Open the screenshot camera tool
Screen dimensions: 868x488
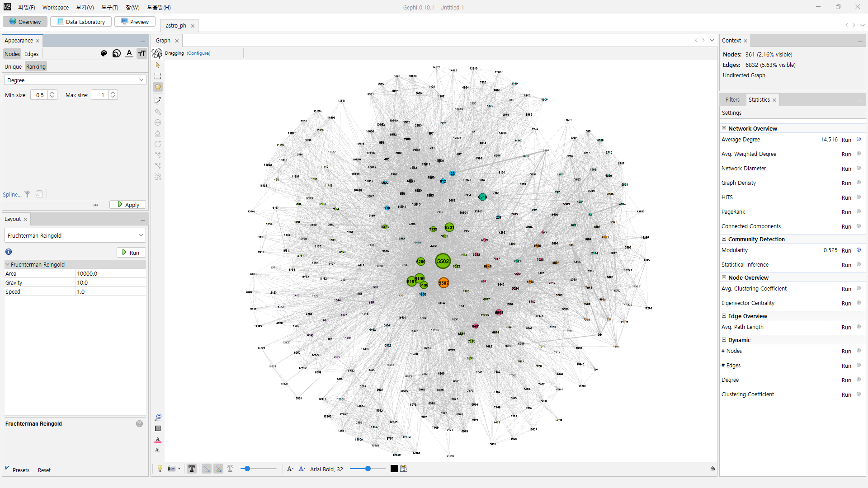(x=172, y=469)
